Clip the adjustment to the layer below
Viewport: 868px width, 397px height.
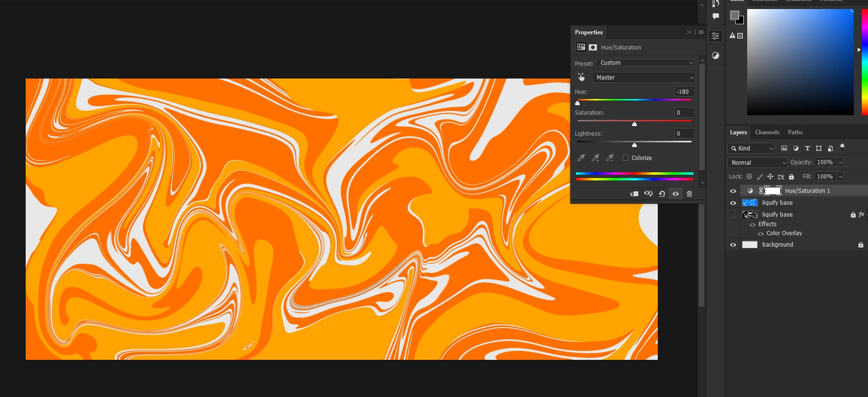[x=634, y=194]
